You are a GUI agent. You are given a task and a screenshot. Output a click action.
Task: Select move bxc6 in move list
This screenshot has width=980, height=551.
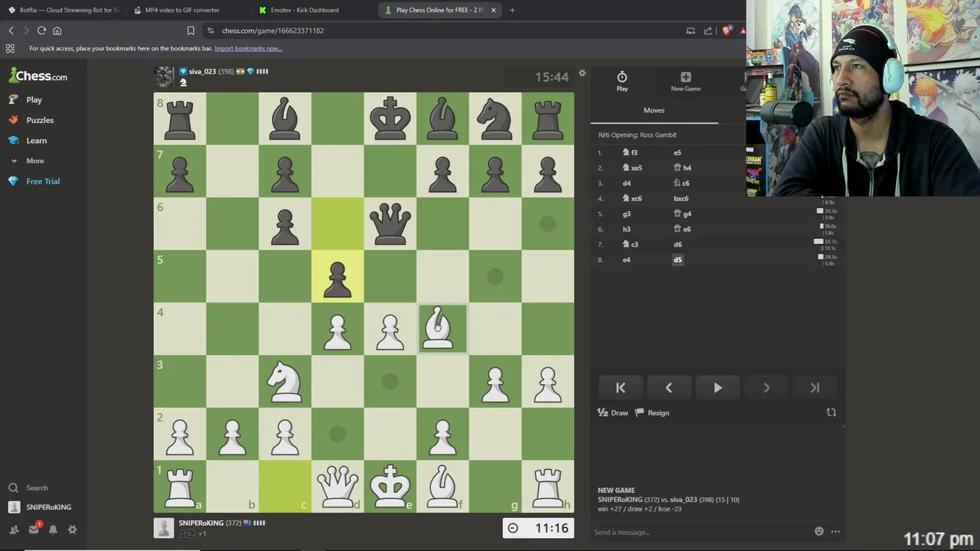[681, 198]
